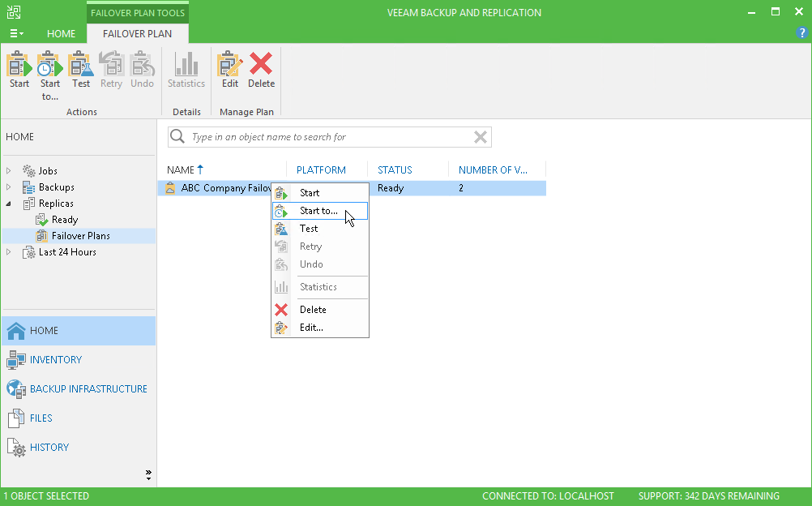Viewport: 812px width, 506px height.
Task: Select Last 24 Hours in the tree
Action: [x=67, y=252]
